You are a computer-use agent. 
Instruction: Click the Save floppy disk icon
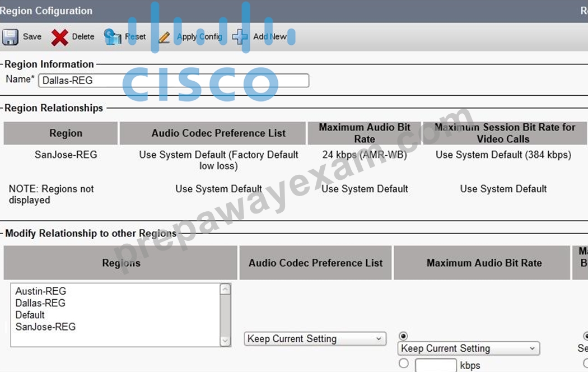pos(10,37)
